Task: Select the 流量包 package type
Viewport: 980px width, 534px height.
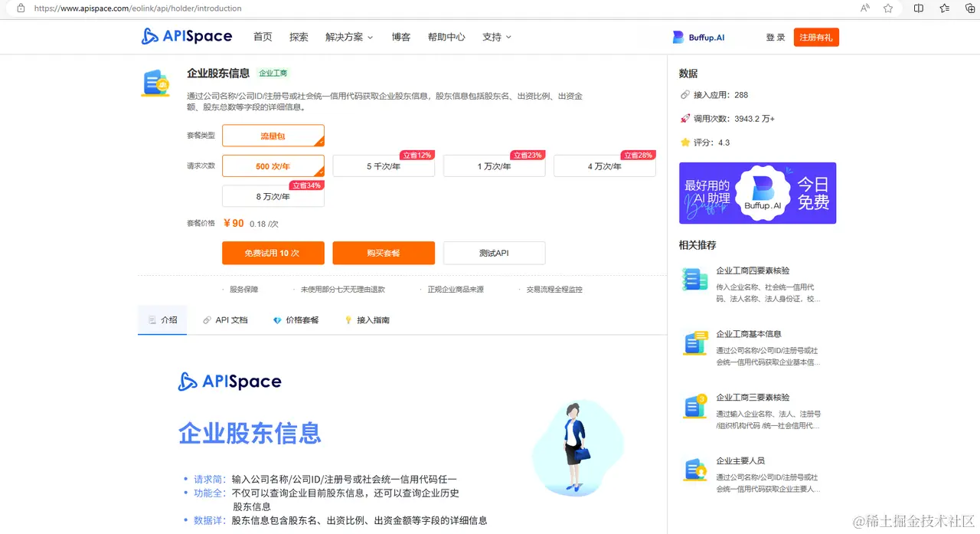Action: pyautogui.click(x=273, y=136)
